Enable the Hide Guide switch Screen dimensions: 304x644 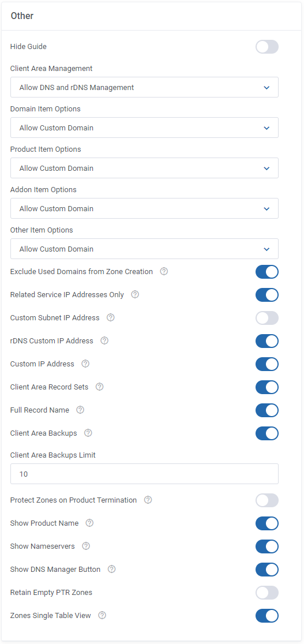coord(267,47)
